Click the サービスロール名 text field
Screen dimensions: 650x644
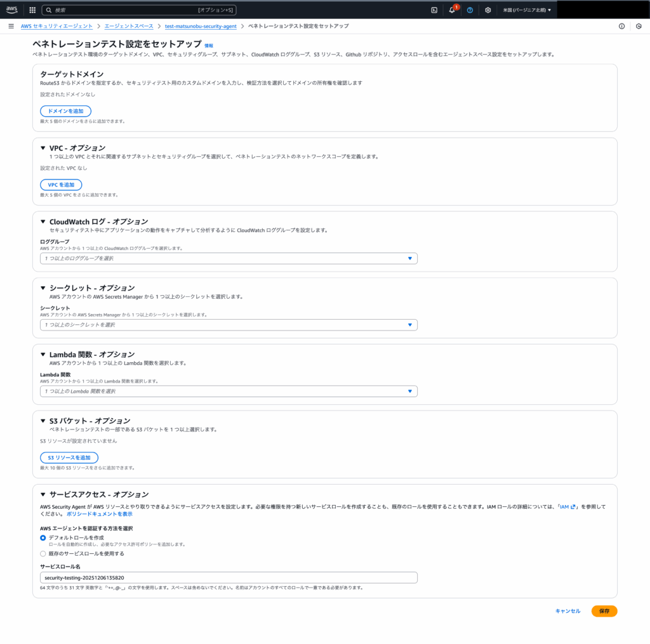tap(229, 577)
